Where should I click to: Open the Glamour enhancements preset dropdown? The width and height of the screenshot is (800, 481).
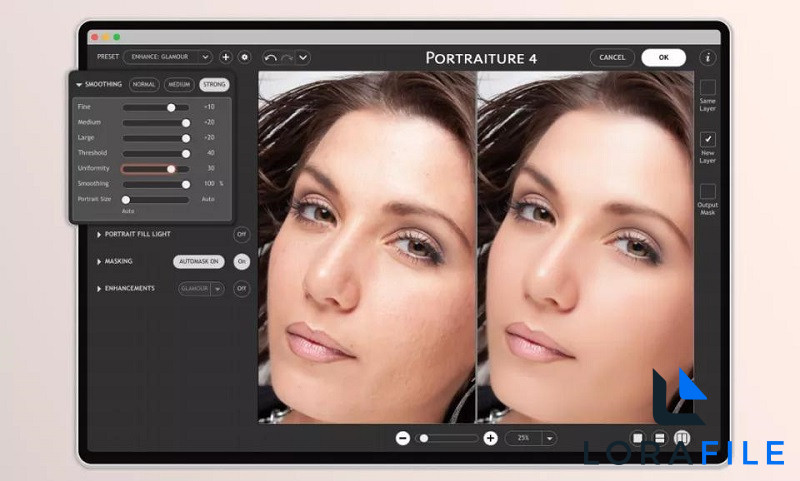tap(201, 289)
